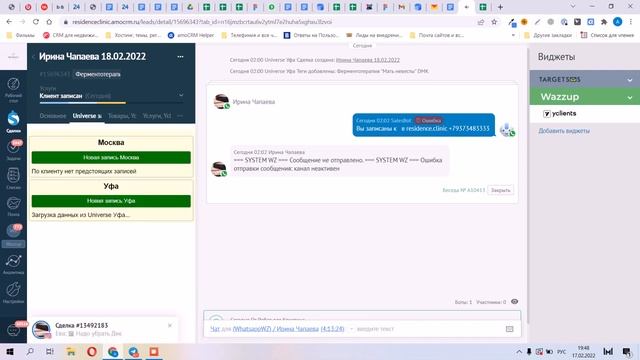
Task: Open the Другие закладки bookmarks folder
Action: 548,36
